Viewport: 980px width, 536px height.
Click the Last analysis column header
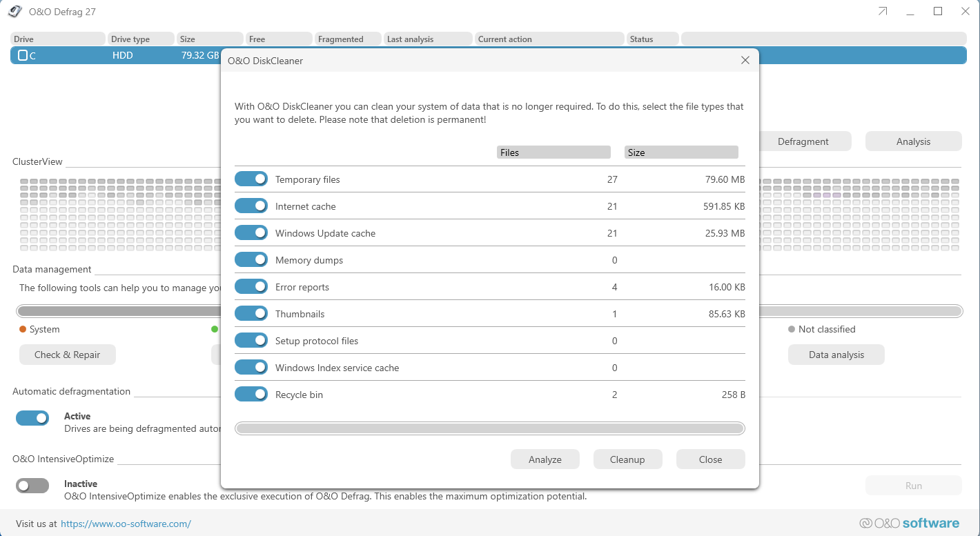(429, 39)
